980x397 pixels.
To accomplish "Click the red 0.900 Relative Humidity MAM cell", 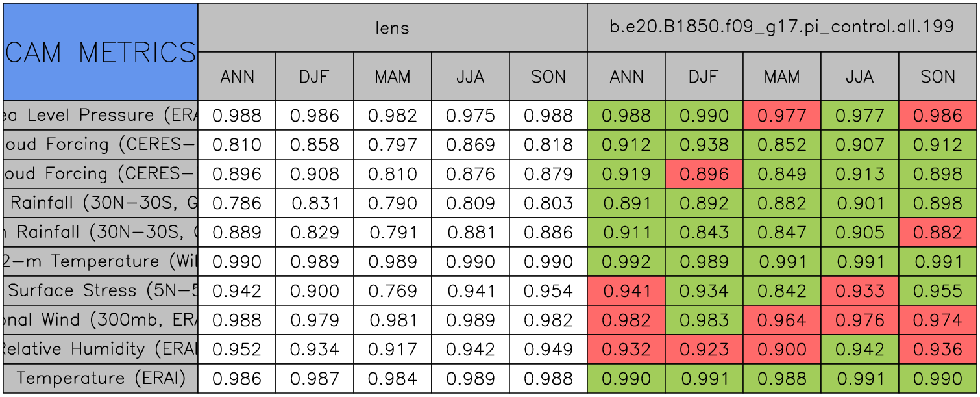I will (x=781, y=349).
